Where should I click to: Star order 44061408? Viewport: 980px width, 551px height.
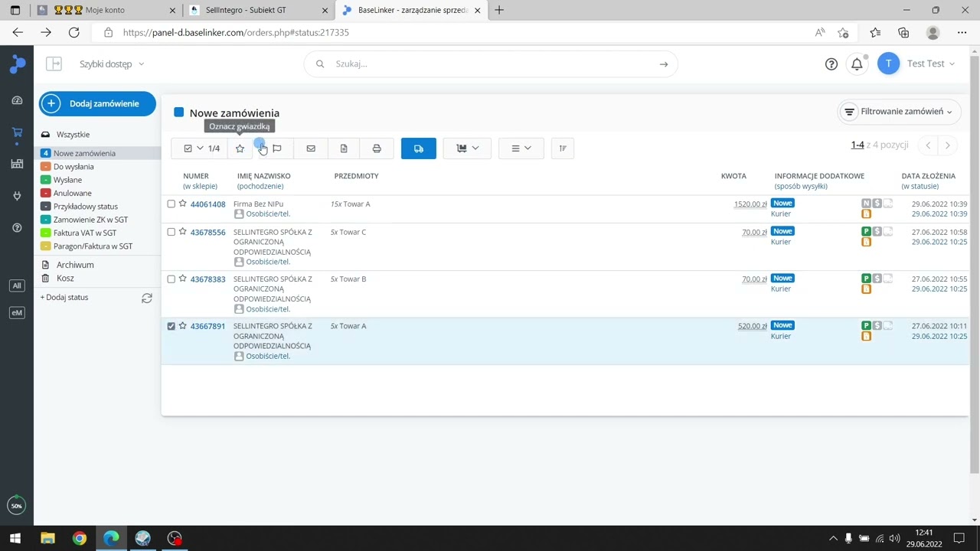[x=183, y=204]
